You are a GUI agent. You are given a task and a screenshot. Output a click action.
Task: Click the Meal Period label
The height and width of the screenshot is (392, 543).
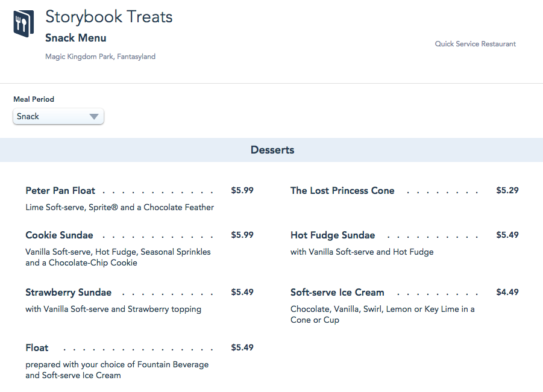(34, 99)
